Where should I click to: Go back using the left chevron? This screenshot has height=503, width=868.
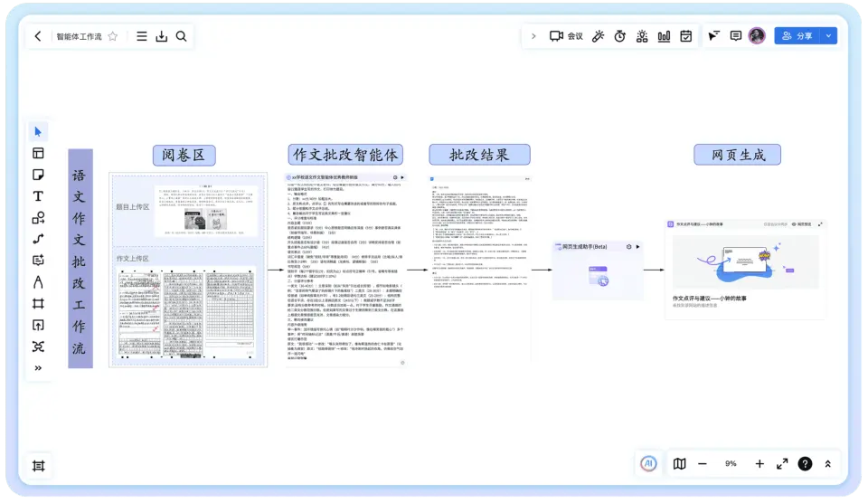(38, 36)
